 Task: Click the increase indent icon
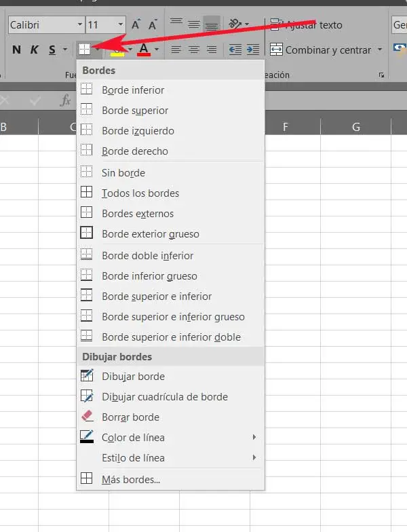pos(253,50)
